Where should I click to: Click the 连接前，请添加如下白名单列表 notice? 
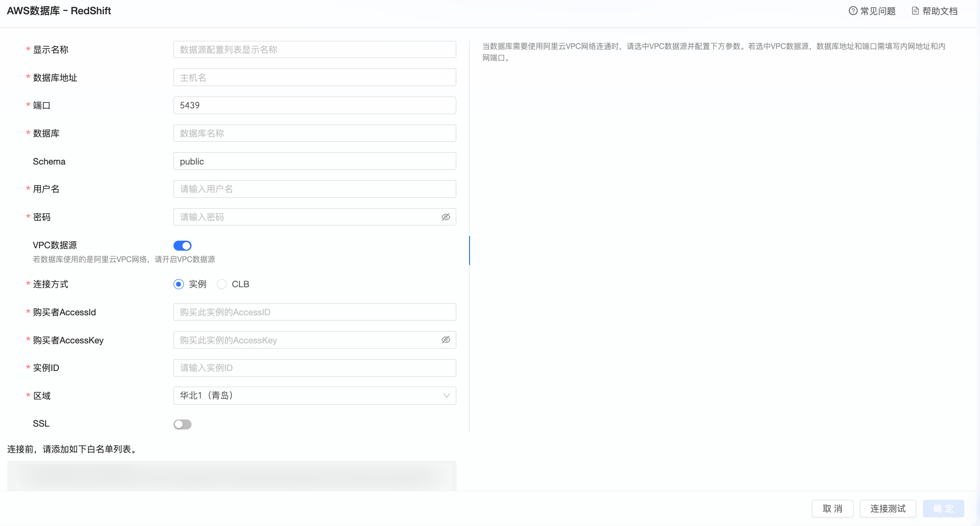[x=73, y=449]
